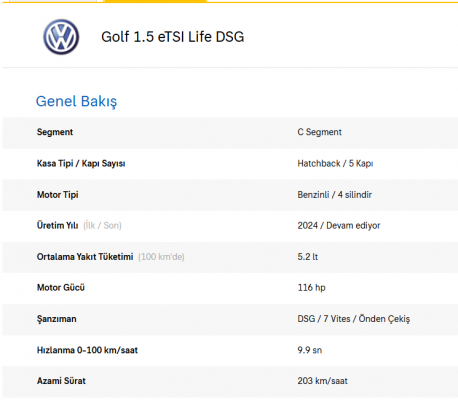The image size is (458, 400).
Task: Click the (100 km'de) hint text
Action: [x=161, y=257]
